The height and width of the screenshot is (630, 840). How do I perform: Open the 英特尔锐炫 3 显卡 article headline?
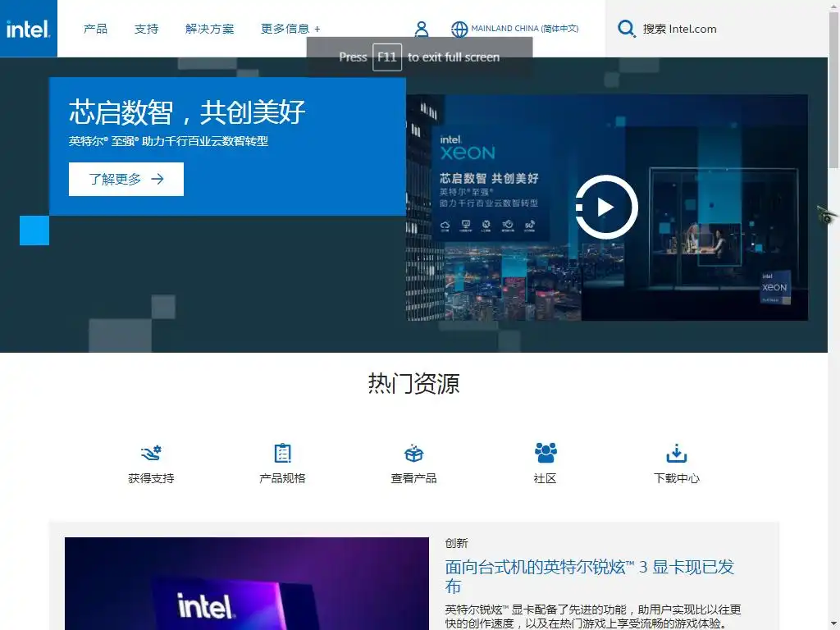click(589, 576)
